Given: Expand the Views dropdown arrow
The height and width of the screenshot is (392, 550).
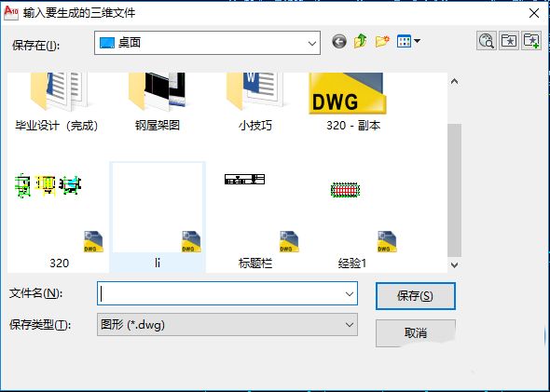Looking at the screenshot, I should (417, 41).
